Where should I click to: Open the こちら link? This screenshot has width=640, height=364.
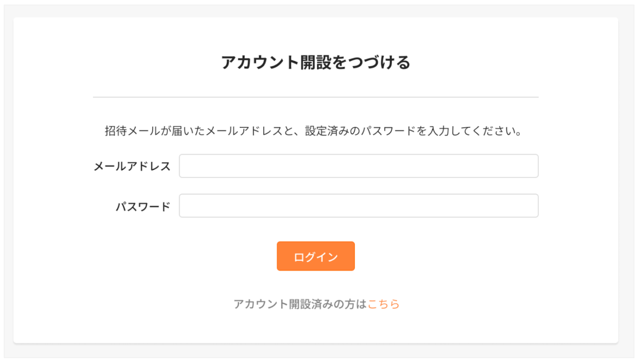(383, 304)
